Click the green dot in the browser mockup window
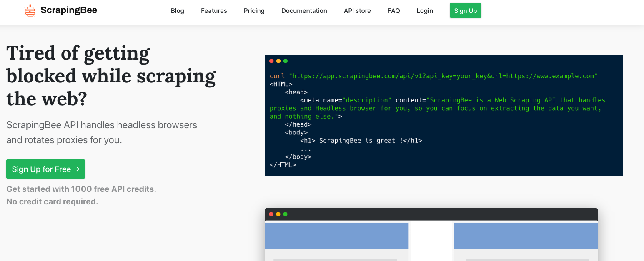 (x=286, y=214)
